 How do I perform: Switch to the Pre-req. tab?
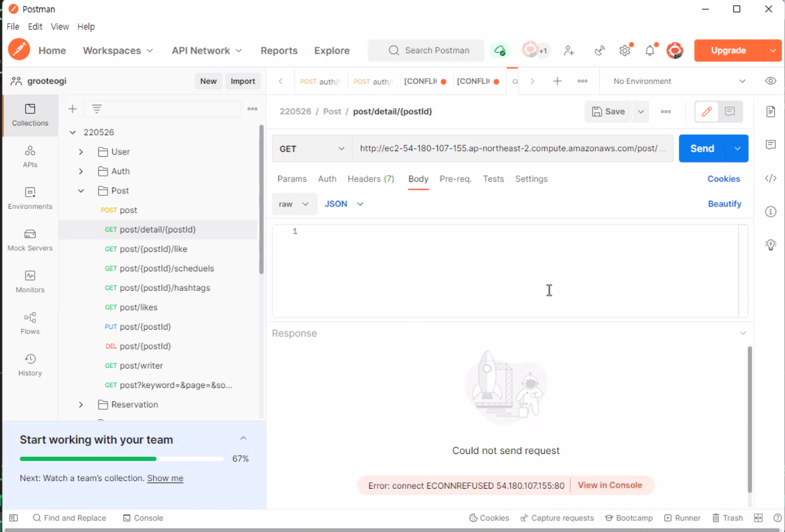point(455,179)
